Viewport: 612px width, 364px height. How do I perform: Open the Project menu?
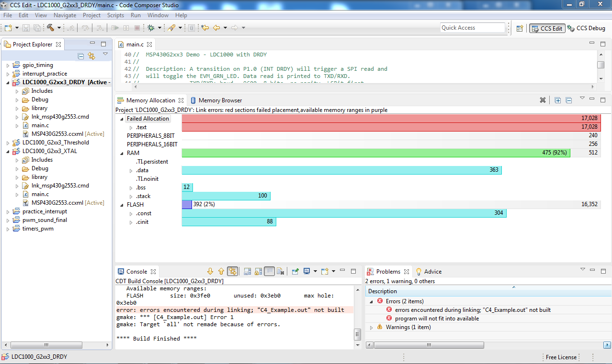click(91, 15)
